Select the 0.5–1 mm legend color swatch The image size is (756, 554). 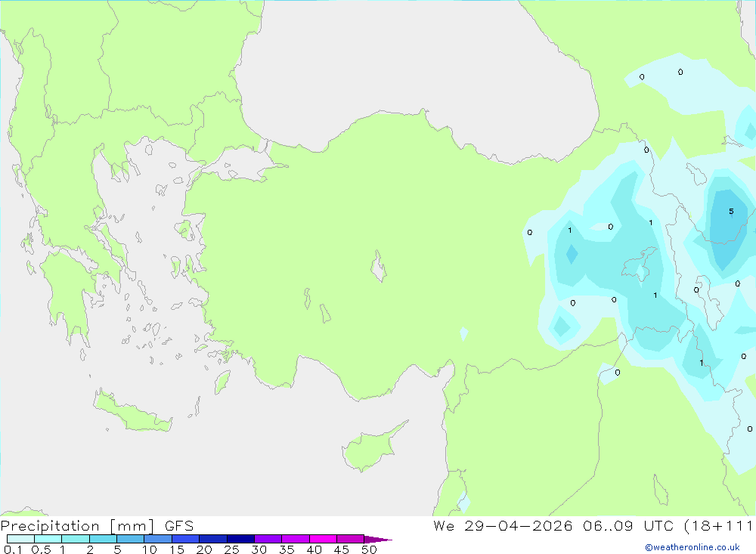48,539
